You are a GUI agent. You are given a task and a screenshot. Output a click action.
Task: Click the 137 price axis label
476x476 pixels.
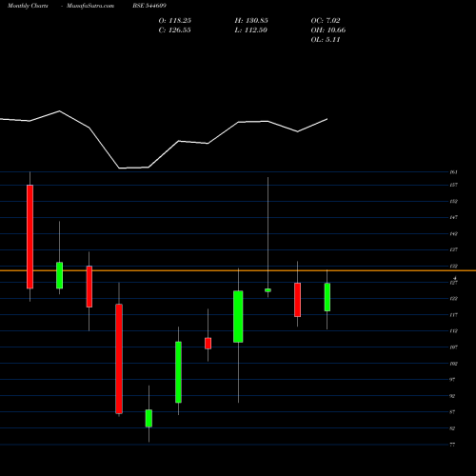point(453,249)
